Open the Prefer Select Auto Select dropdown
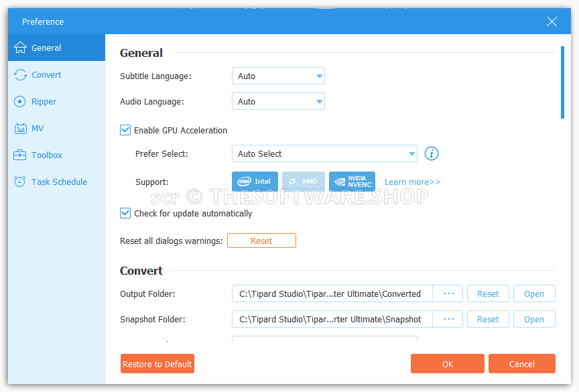The image size is (579, 392). (324, 154)
